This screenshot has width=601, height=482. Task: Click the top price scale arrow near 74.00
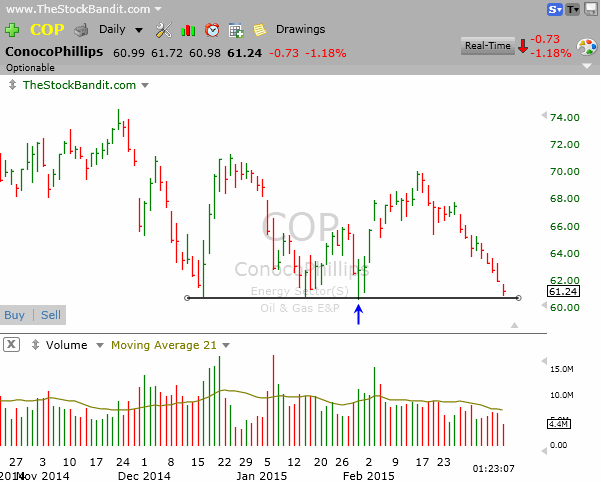[x=544, y=115]
